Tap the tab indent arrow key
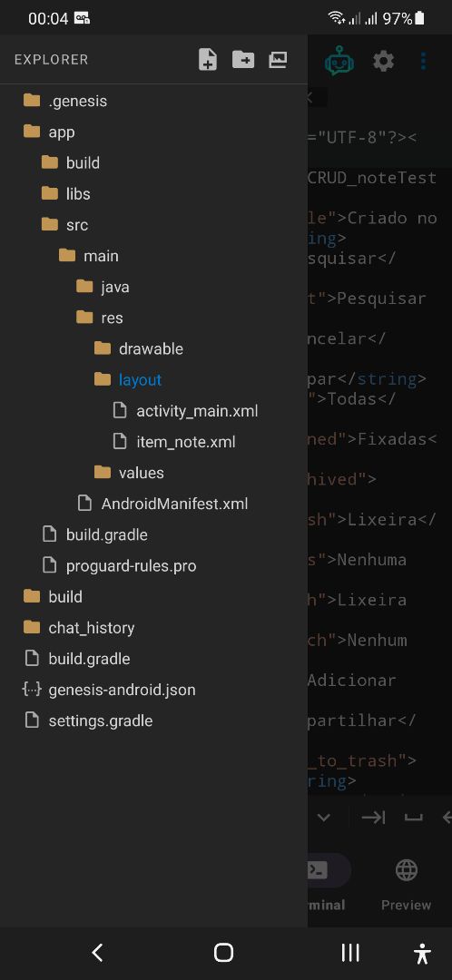 pyautogui.click(x=373, y=817)
